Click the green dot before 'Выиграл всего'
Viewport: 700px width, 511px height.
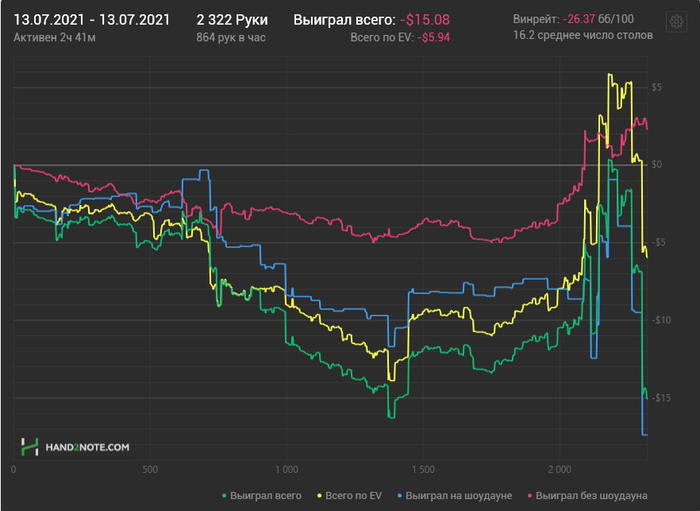click(x=225, y=496)
